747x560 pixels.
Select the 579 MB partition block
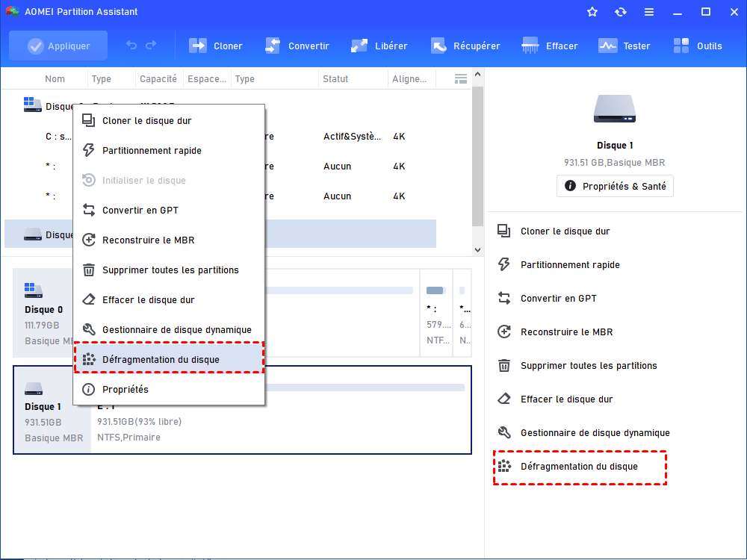tap(436, 313)
